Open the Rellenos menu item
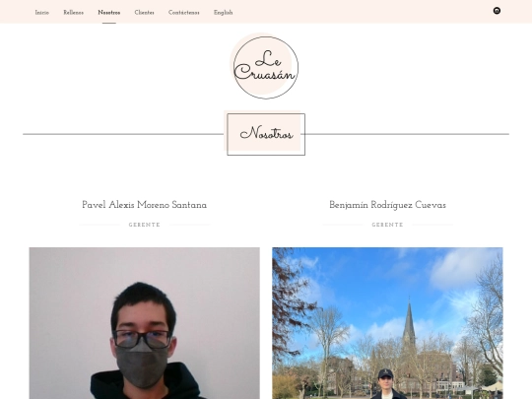Screen dimensions: 532x399 [73, 13]
